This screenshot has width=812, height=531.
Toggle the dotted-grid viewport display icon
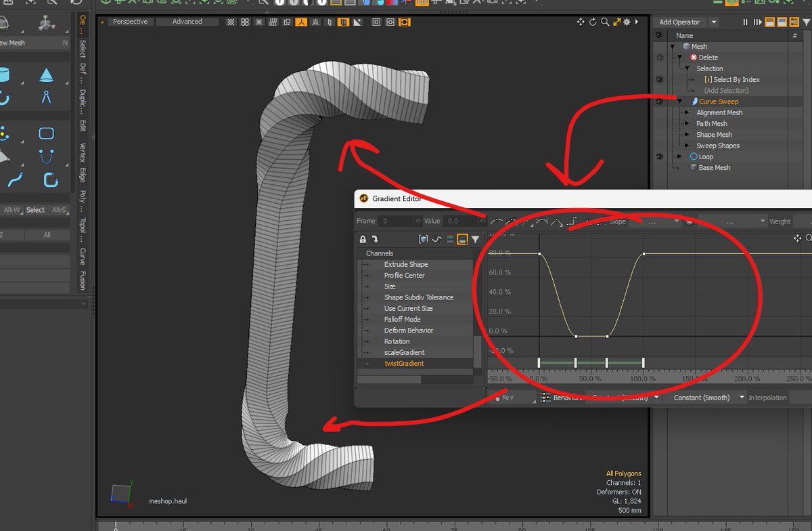point(230,22)
